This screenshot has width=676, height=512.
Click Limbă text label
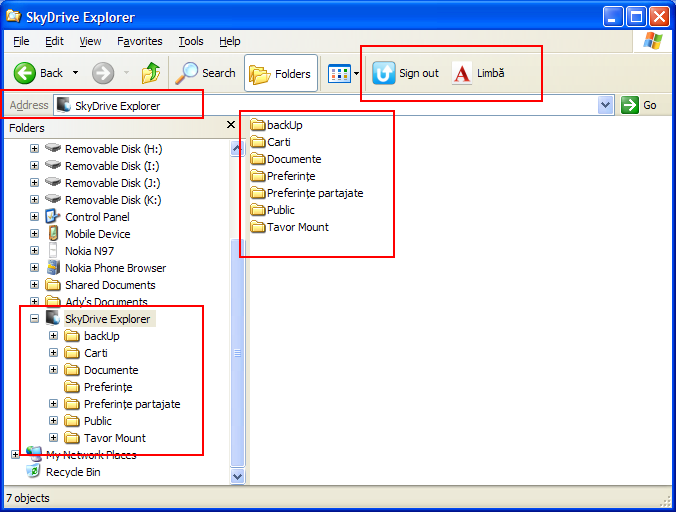pos(490,73)
